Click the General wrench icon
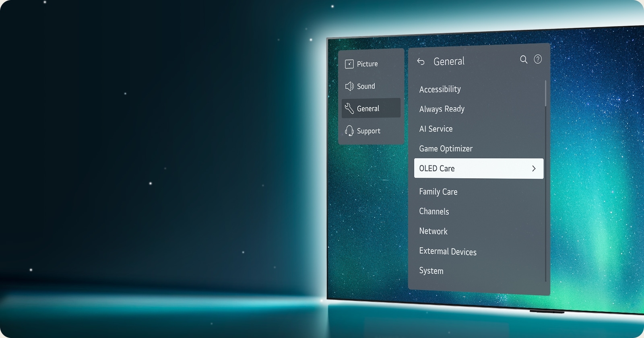The image size is (644, 338). pyautogui.click(x=349, y=108)
